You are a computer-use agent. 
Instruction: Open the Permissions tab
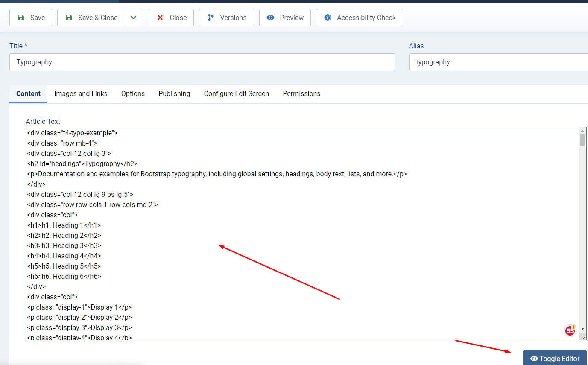[x=301, y=94]
